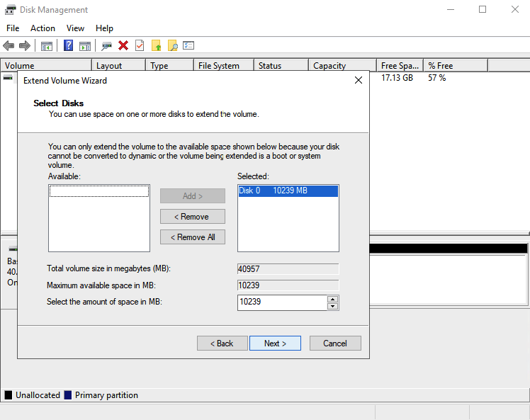Decrease space amount with down spinner arrow
The image size is (530, 420).
coord(332,306)
